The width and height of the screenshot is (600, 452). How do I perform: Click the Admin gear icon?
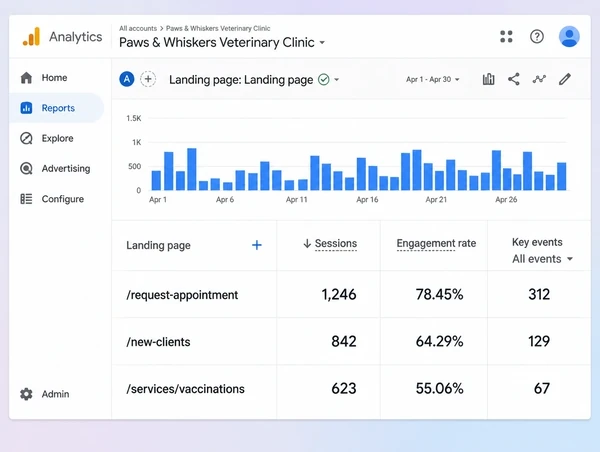(x=26, y=394)
